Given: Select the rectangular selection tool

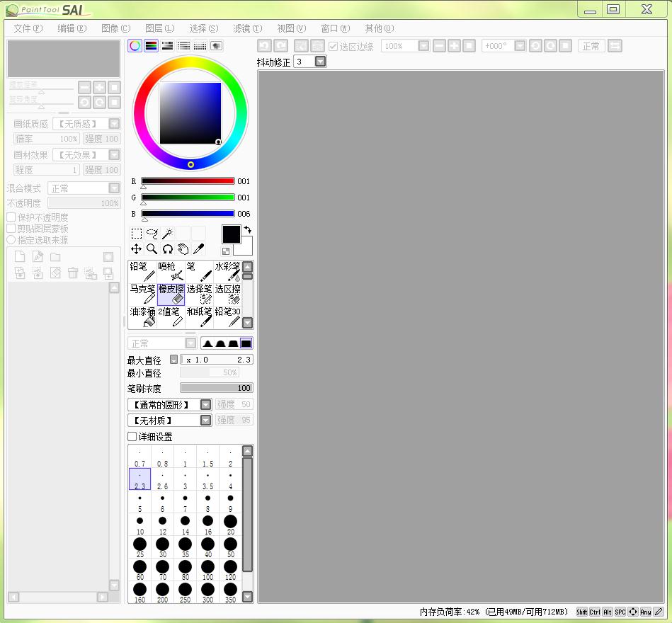Looking at the screenshot, I should tap(137, 234).
